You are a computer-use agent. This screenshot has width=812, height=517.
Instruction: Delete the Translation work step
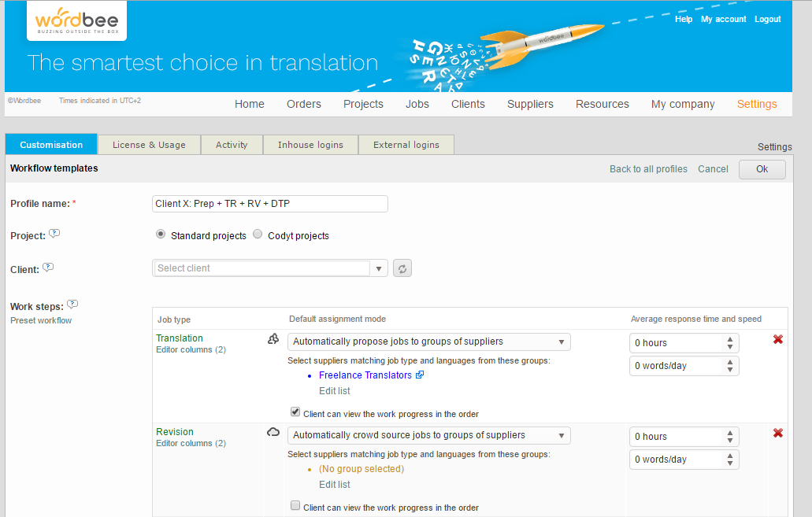(x=777, y=339)
